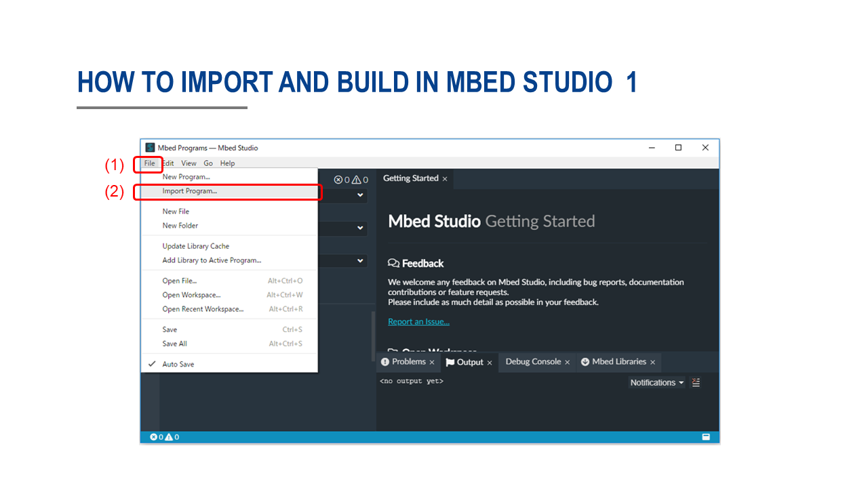
Task: Close the Getting Started tab
Action: pos(445,179)
